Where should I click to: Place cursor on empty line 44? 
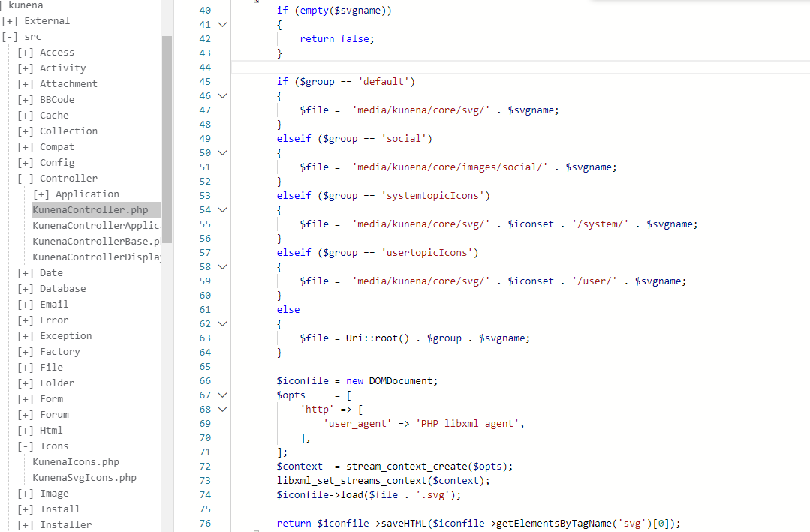pyautogui.click(x=520, y=67)
